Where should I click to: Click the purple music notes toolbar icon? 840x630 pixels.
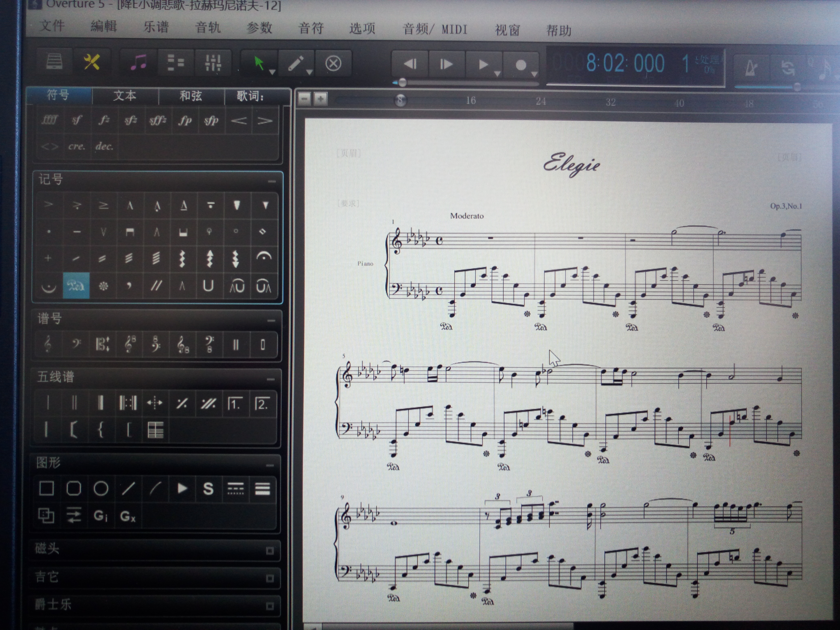click(x=138, y=63)
